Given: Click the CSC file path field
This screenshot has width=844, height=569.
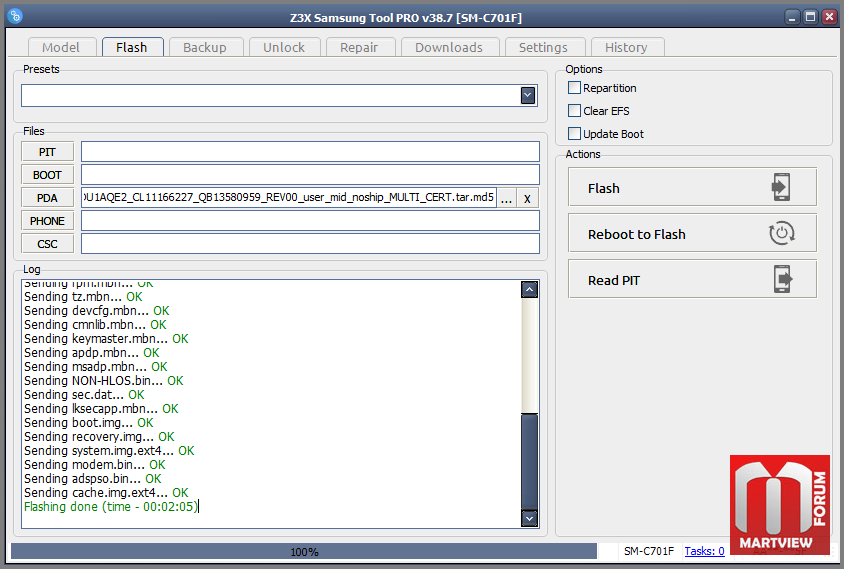Looking at the screenshot, I should click(x=310, y=243).
